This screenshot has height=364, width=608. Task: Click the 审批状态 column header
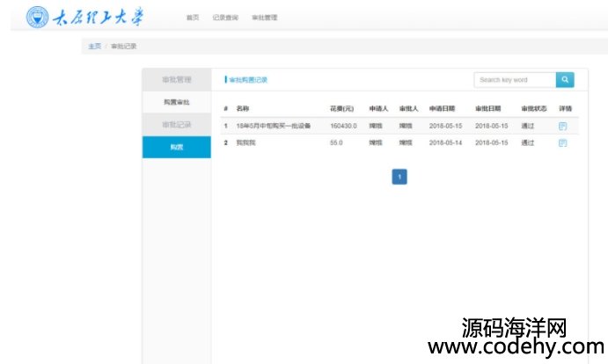tap(534, 109)
